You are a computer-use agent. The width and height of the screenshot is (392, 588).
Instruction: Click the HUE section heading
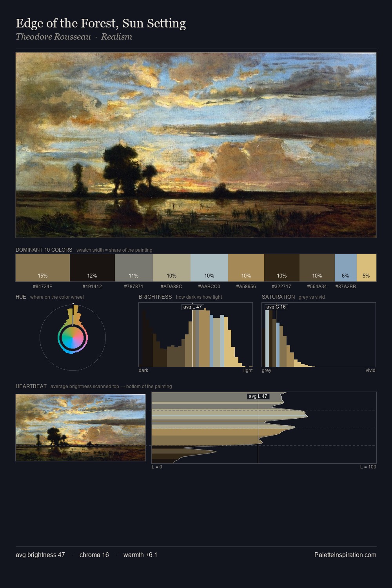point(21,297)
